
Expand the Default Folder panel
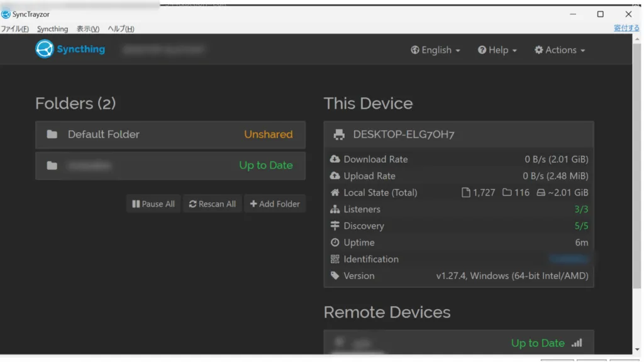pyautogui.click(x=170, y=134)
